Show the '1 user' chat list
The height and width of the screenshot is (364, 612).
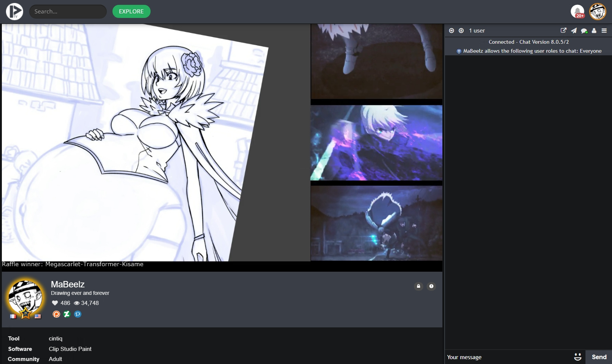click(477, 31)
